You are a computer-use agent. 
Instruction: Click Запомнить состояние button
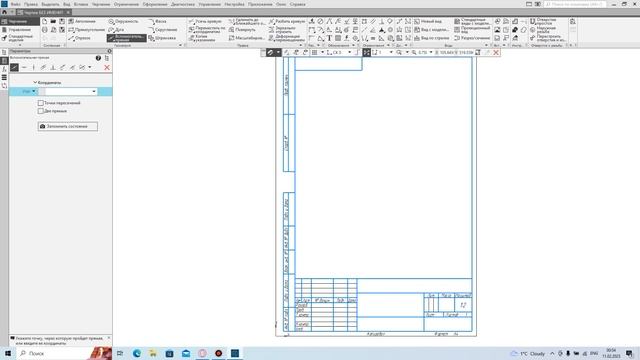(68, 126)
